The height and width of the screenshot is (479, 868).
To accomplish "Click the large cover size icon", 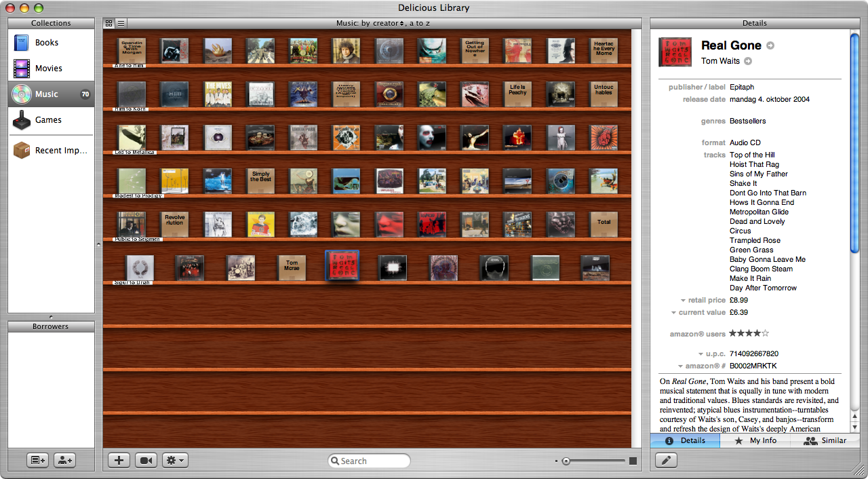I will tap(633, 461).
